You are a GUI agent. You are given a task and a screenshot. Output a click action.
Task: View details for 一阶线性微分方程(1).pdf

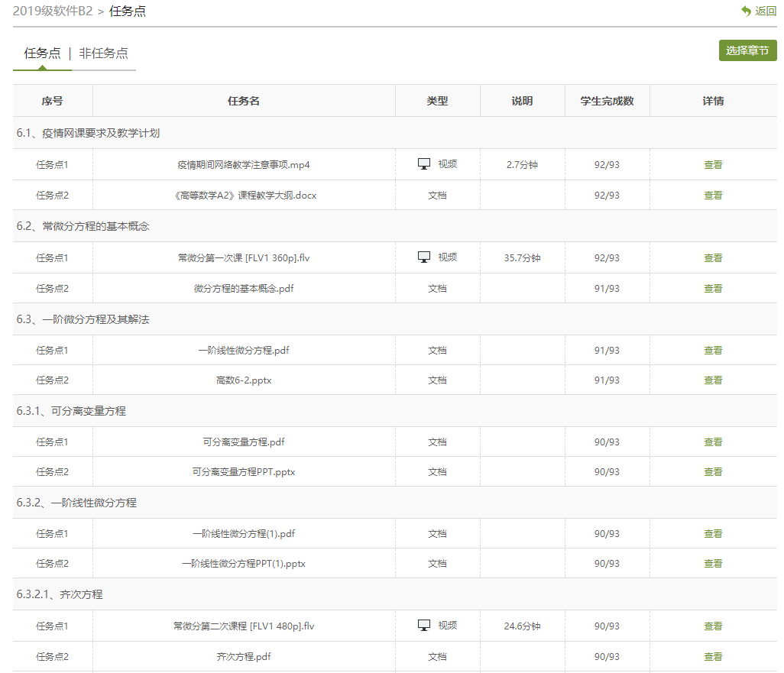tap(712, 534)
